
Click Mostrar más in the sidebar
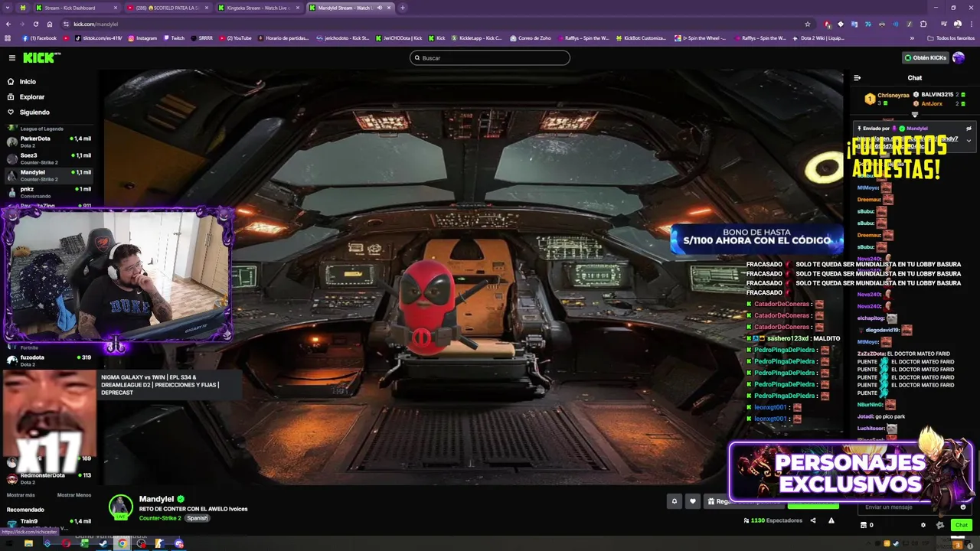[x=21, y=495]
